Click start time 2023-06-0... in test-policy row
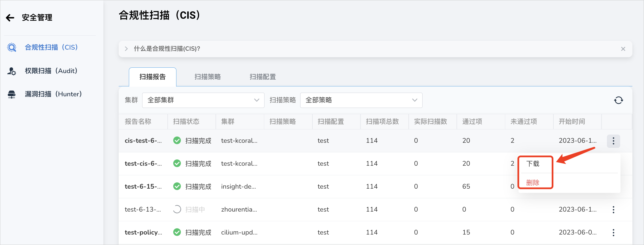The width and height of the screenshot is (644, 245). pos(577,232)
